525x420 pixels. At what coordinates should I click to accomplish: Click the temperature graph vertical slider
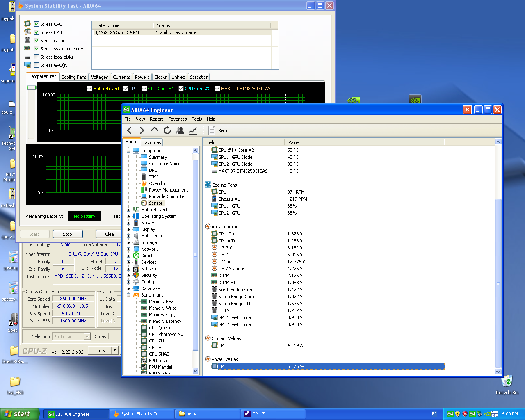(31, 88)
